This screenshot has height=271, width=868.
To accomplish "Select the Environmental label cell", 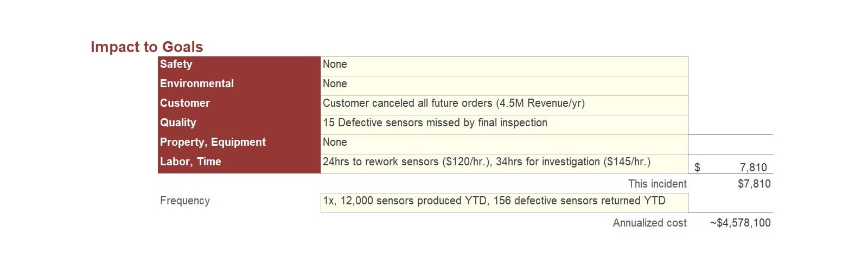I will (239, 86).
